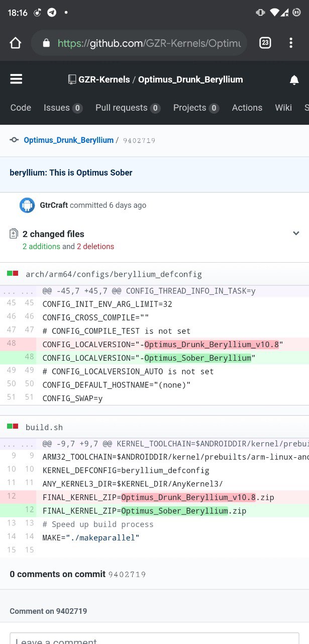Focus the Leave a comment text box
The image size is (309, 644).
click(x=154, y=639)
